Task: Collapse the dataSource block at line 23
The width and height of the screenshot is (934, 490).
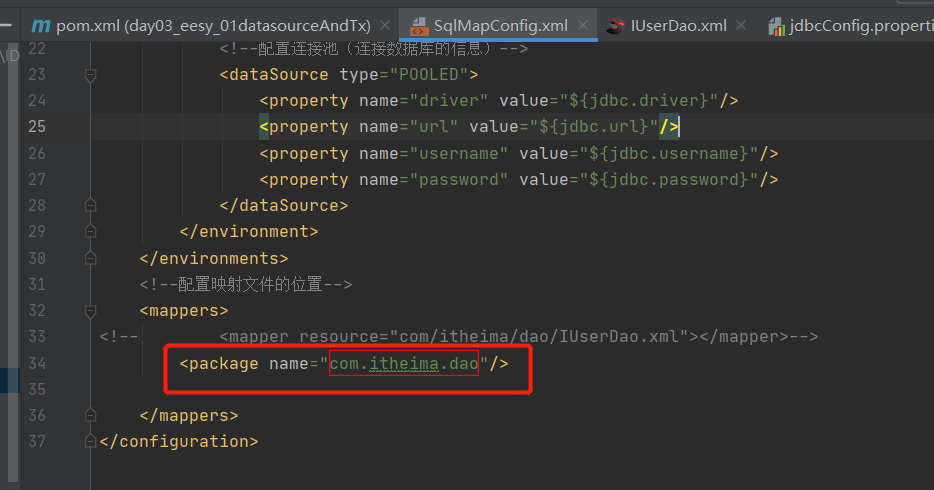Action: coord(91,75)
